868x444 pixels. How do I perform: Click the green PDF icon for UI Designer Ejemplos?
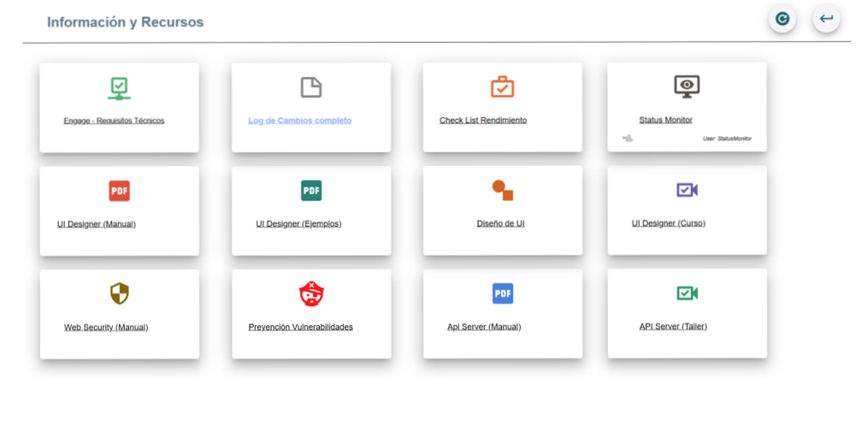point(311,191)
